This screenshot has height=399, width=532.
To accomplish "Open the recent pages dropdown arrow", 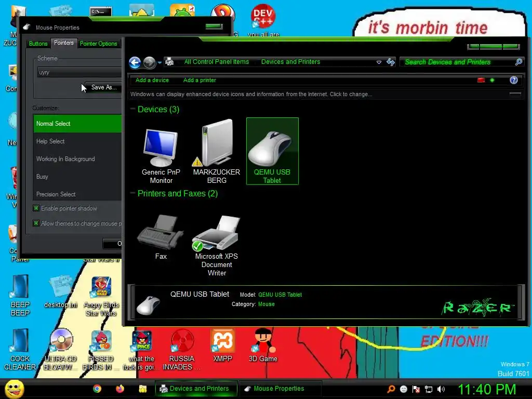I will point(159,62).
